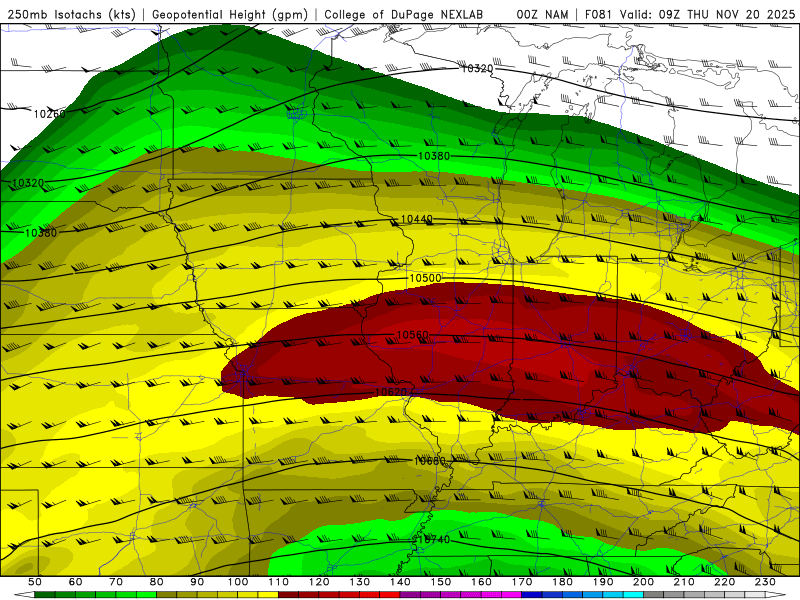800x600 pixels.
Task: Click the 'College of DuPage NEXLAB' label
Action: click(403, 14)
